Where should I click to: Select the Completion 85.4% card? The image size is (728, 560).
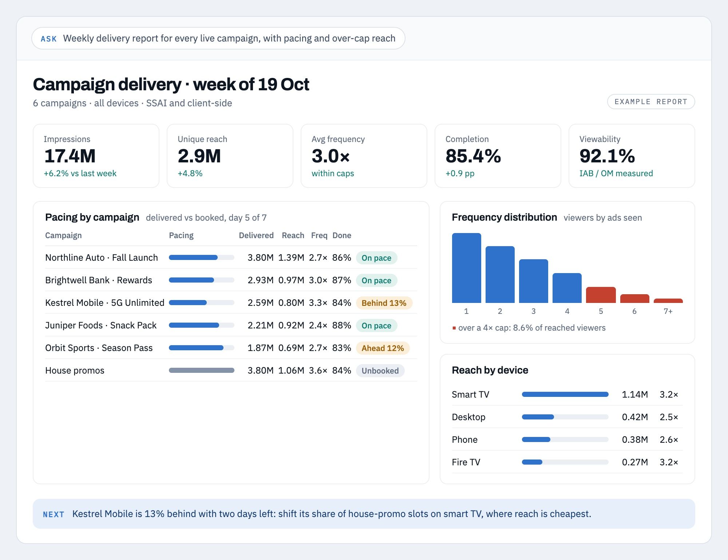click(x=498, y=156)
